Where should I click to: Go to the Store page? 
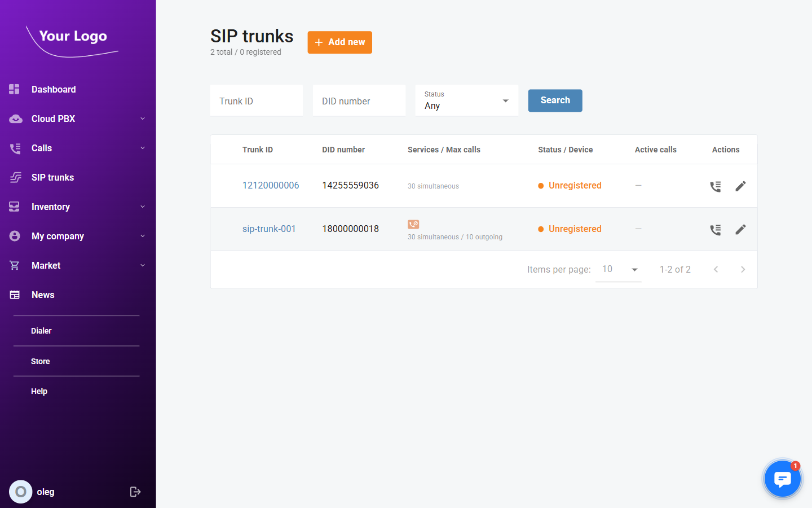pos(40,361)
